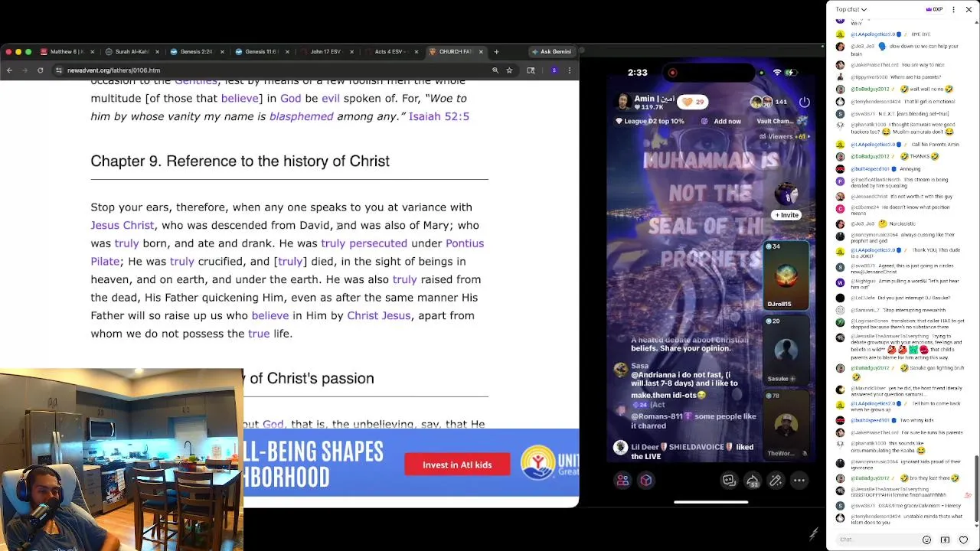Open the Christ Jesus link

379,315
